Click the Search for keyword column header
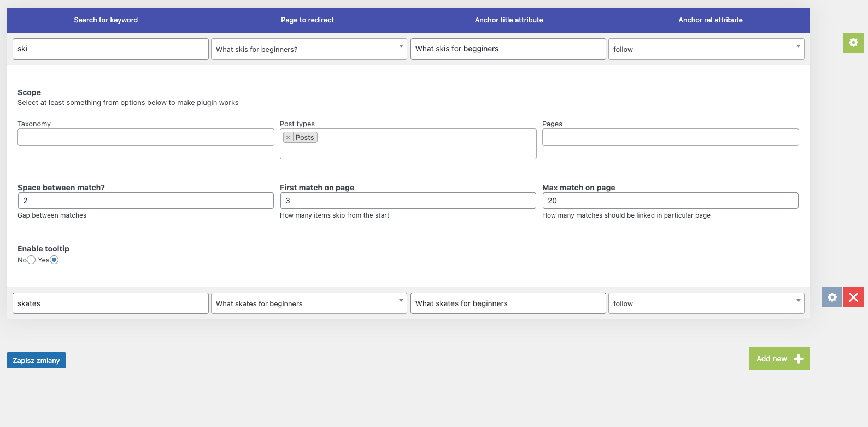This screenshot has height=427, width=868. coord(106,20)
